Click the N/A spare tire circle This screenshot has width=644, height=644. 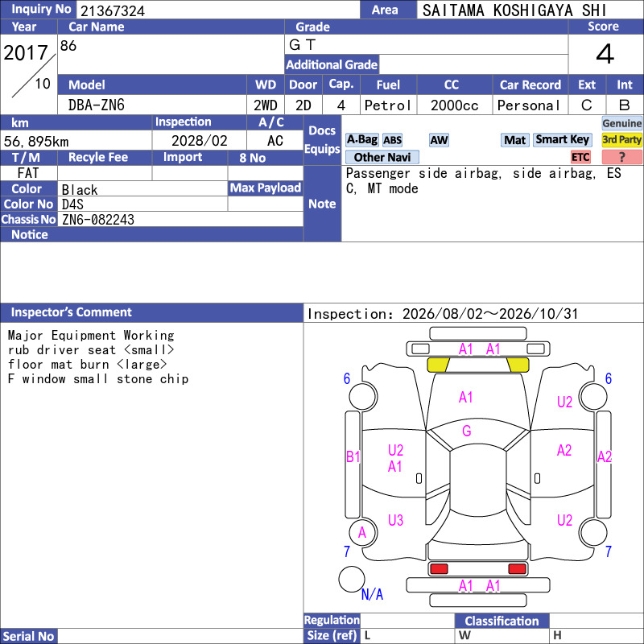(x=352, y=579)
